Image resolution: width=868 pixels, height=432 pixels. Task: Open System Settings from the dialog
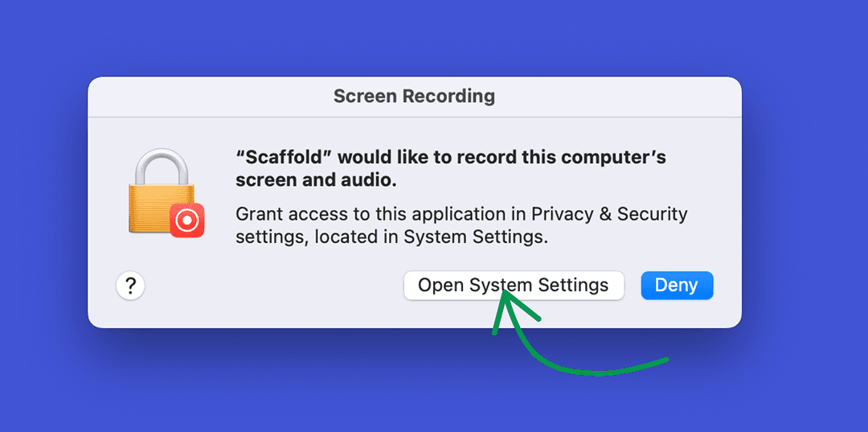click(514, 286)
